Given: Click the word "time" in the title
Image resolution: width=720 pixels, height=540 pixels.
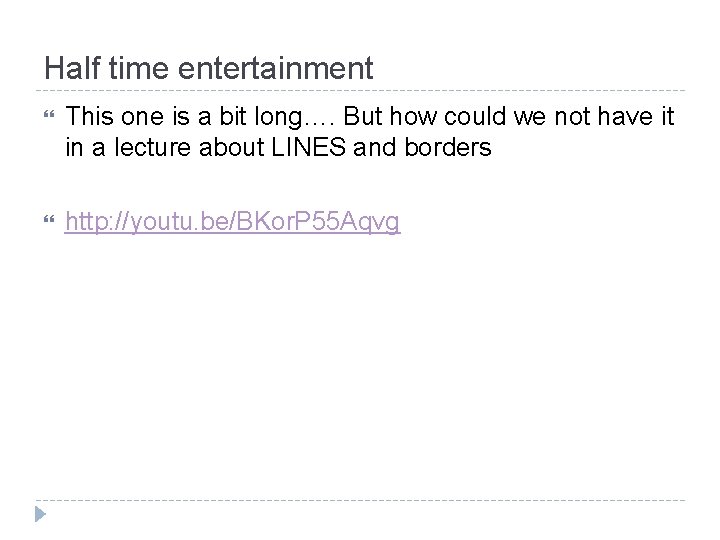Looking at the screenshot, I should tap(139, 68).
